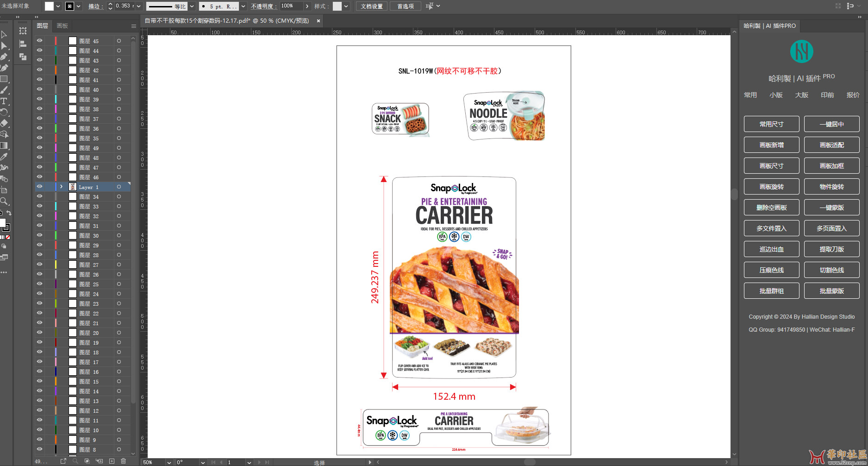Open the 5 pt. brush definition dropdown
This screenshot has height=466, width=868.
point(243,6)
